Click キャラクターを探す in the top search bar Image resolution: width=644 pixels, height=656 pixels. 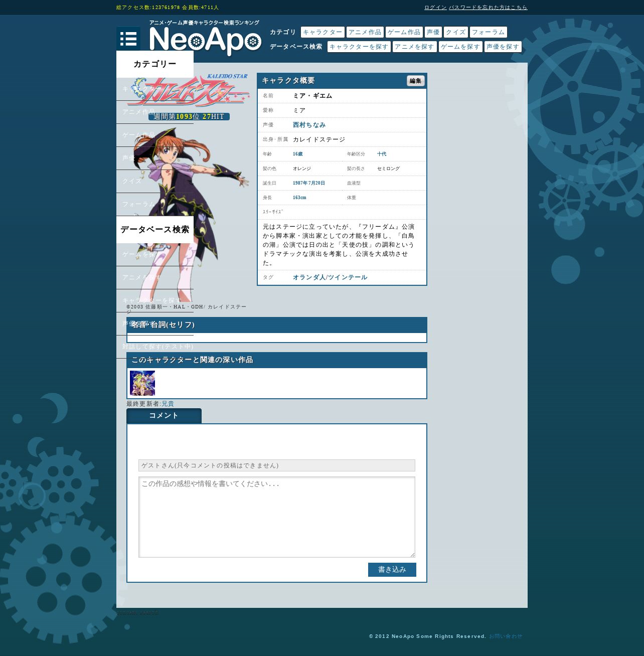click(x=359, y=47)
